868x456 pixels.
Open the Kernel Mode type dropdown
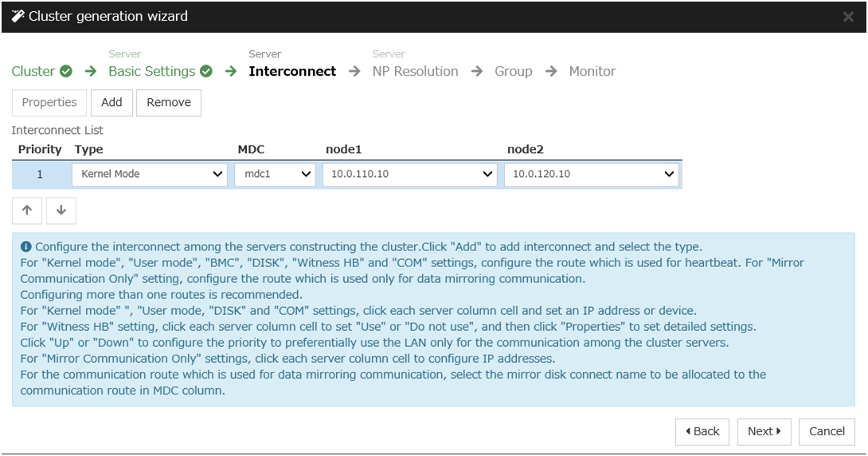(150, 174)
